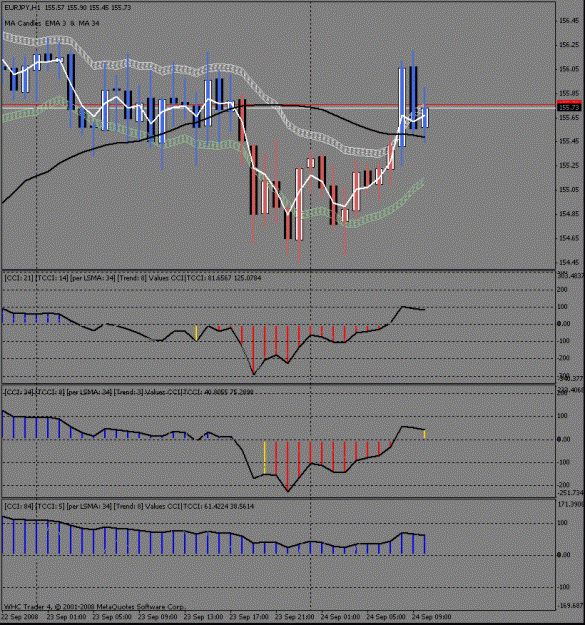Click the 155.65 price axis label

(x=569, y=118)
